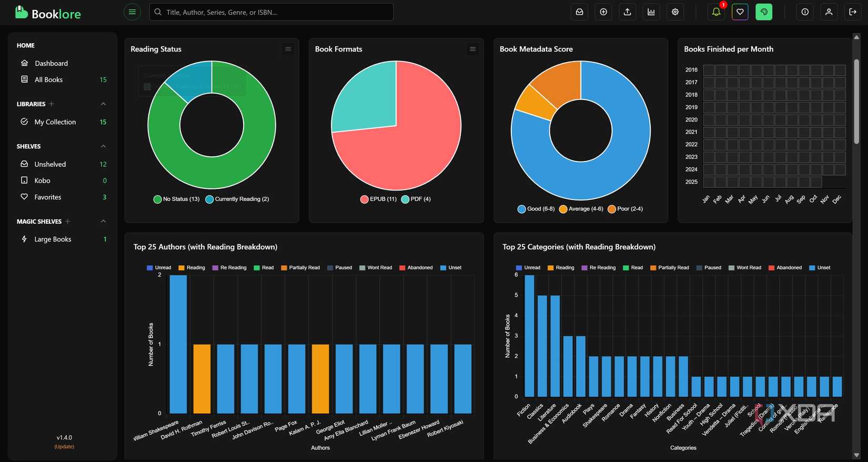Click the Update link under version
This screenshot has width=868, height=462.
(x=64, y=447)
